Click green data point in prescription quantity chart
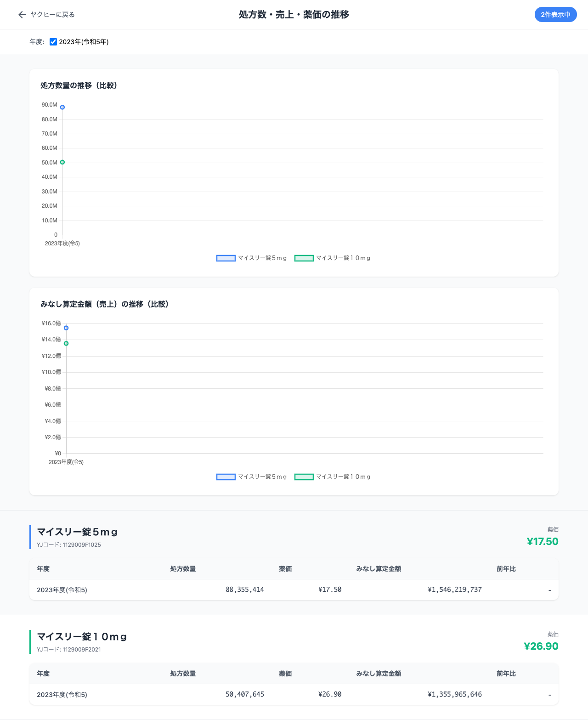Viewport: 588px width, 720px height. (x=62, y=162)
